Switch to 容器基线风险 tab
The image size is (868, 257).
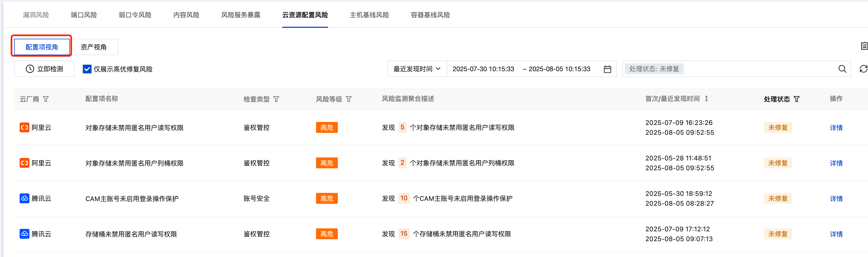(430, 15)
